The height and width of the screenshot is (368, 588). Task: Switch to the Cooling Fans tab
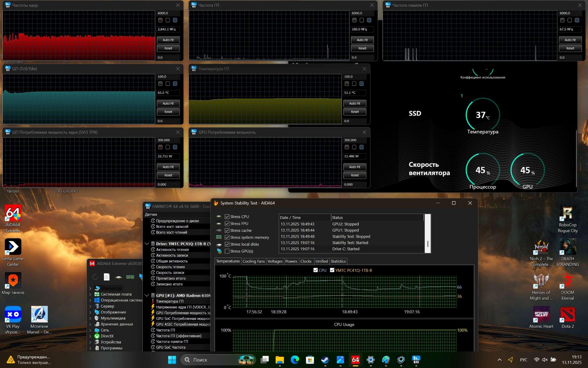pyautogui.click(x=253, y=261)
